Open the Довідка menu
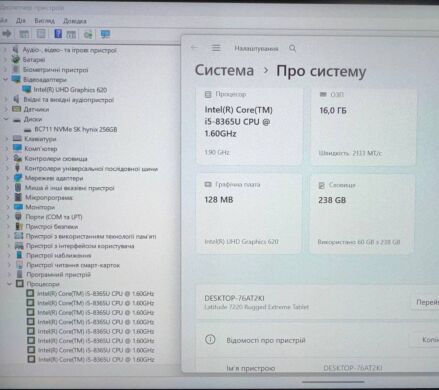Screen dimensions: 439x390 [x=75, y=21]
